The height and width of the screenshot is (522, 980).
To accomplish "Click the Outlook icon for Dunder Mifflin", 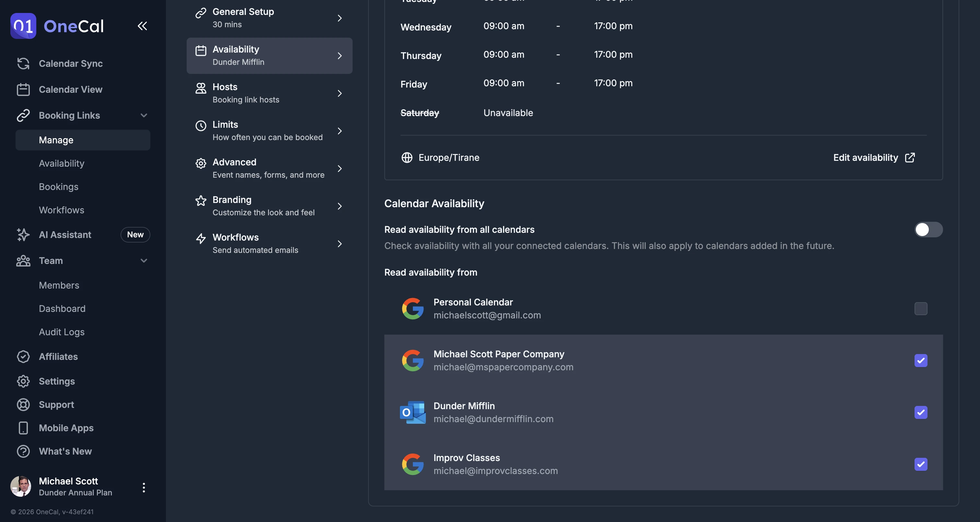I will point(413,412).
